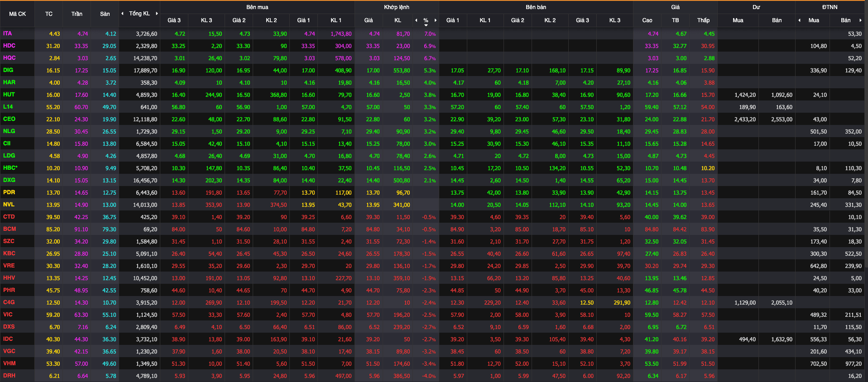Click the right arrow beside % column header

(436, 20)
